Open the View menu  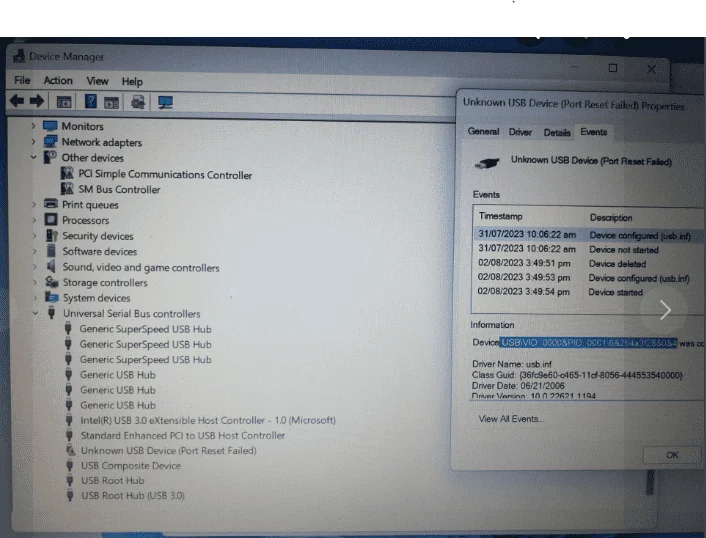coord(97,81)
